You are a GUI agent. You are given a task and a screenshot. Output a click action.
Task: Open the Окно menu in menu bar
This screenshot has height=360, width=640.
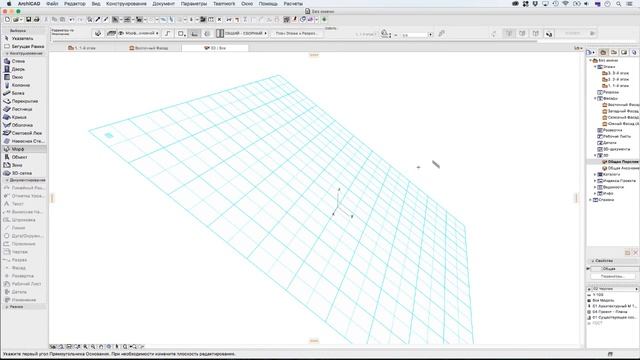coord(247,4)
